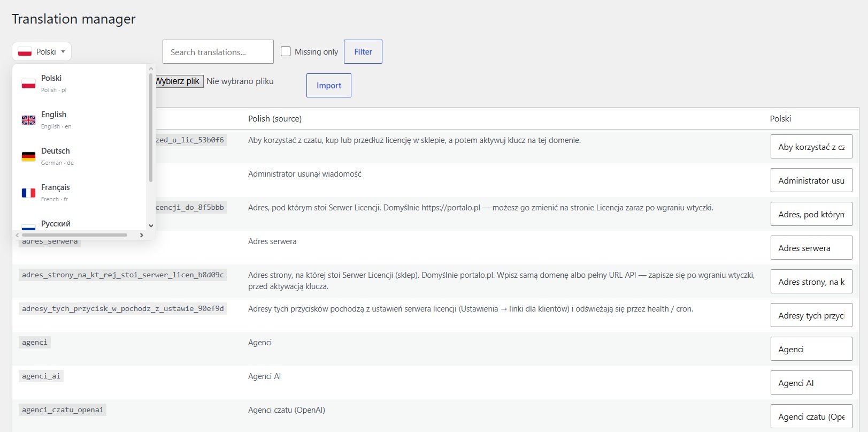The height and width of the screenshot is (432, 868).
Task: Select Polski option in language list
Action: 79,84
